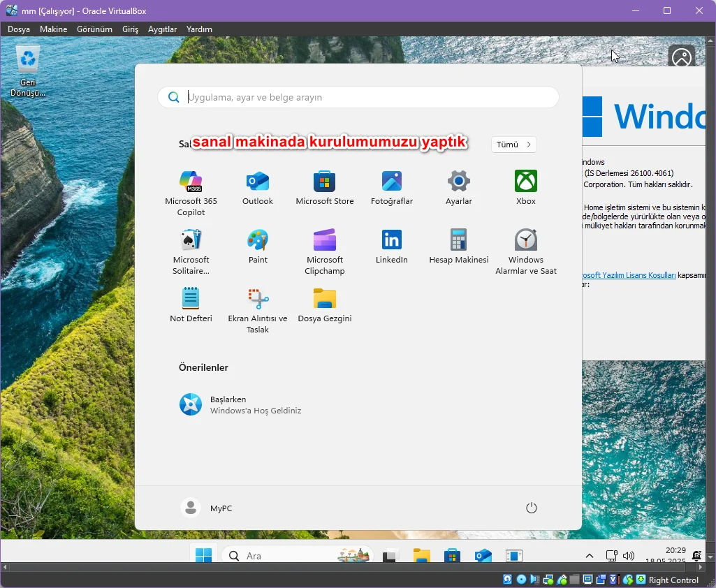Image resolution: width=716 pixels, height=588 pixels.
Task: Click VirtualBox USB status indicator
Action: [562, 580]
